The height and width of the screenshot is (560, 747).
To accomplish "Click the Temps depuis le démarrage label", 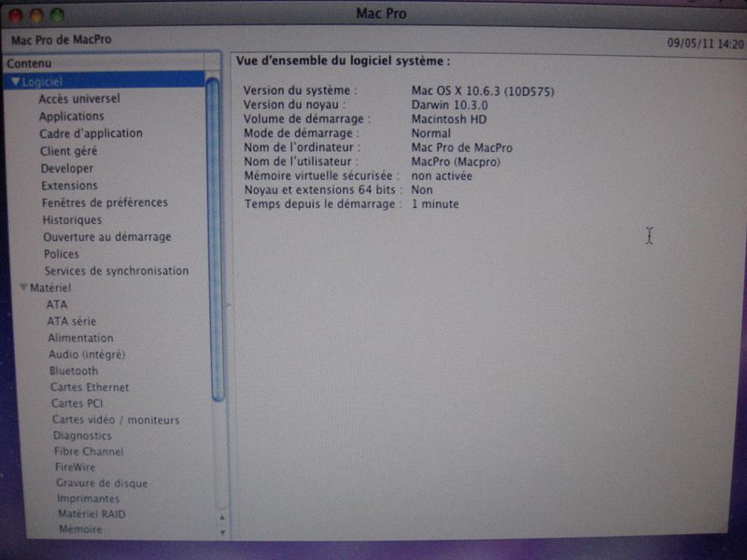I will (x=322, y=203).
